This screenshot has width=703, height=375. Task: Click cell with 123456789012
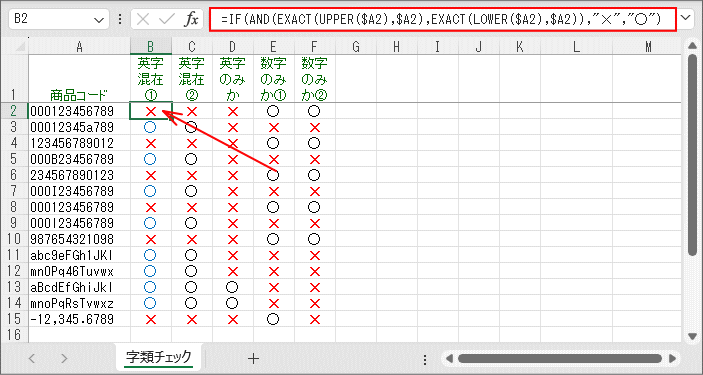(79, 143)
